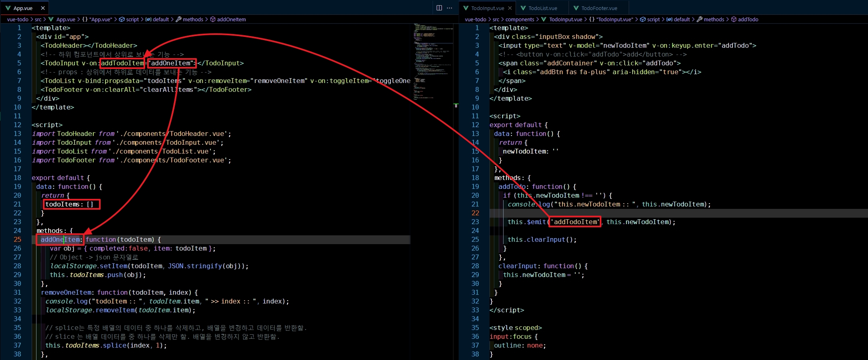Click outline: none style line
The image size is (868, 360).
(520, 345)
